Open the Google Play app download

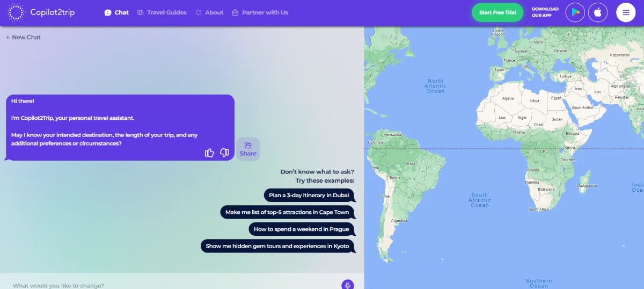coord(575,12)
